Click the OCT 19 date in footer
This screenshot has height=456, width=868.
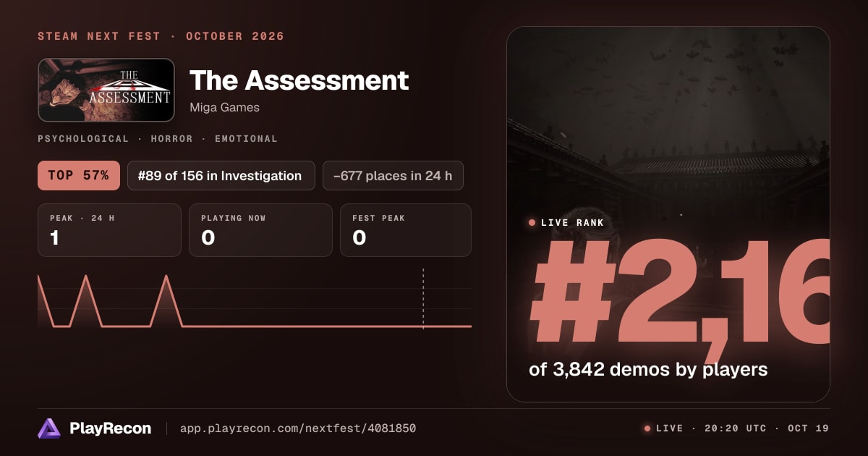808,428
